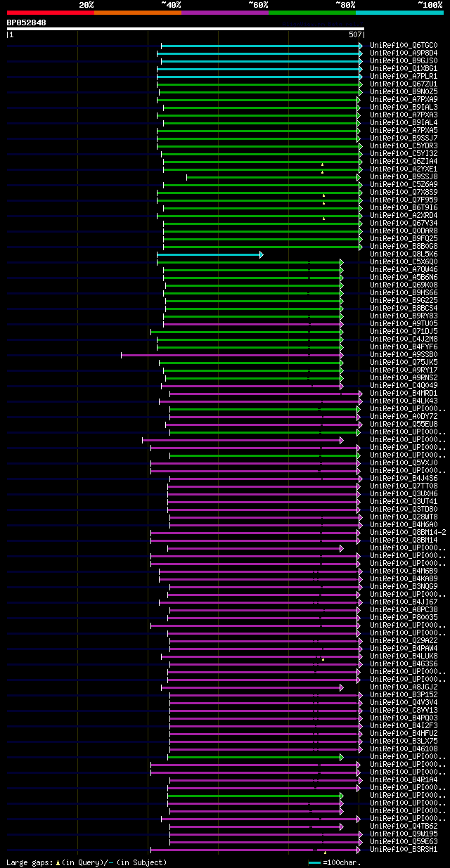Select hit label UniRef100_B9N0Z5
Image resolution: width=450 pixels, height=868 pixels.
(x=404, y=91)
